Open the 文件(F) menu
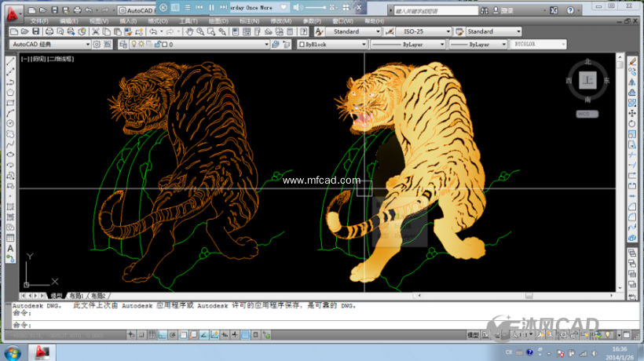 (39, 21)
